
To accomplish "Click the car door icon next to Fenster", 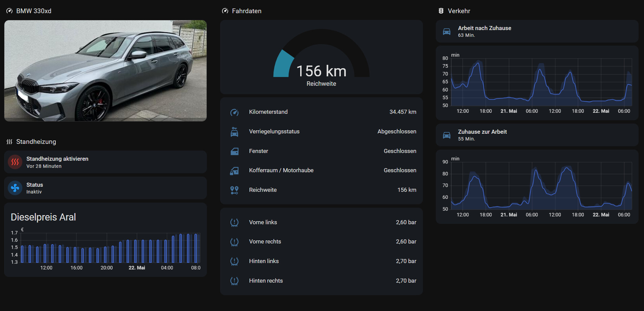I will [234, 151].
